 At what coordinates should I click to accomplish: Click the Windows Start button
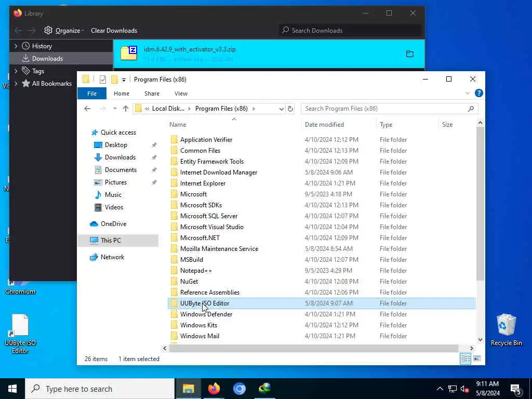pyautogui.click(x=12, y=389)
